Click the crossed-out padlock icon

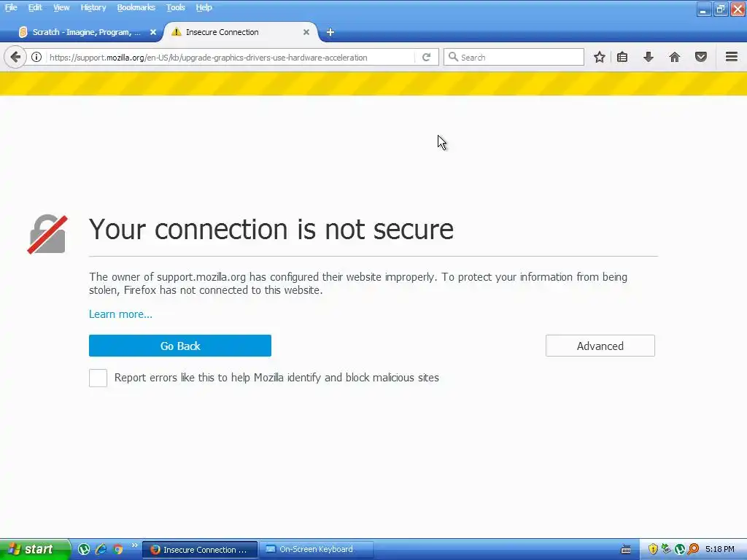(47, 234)
